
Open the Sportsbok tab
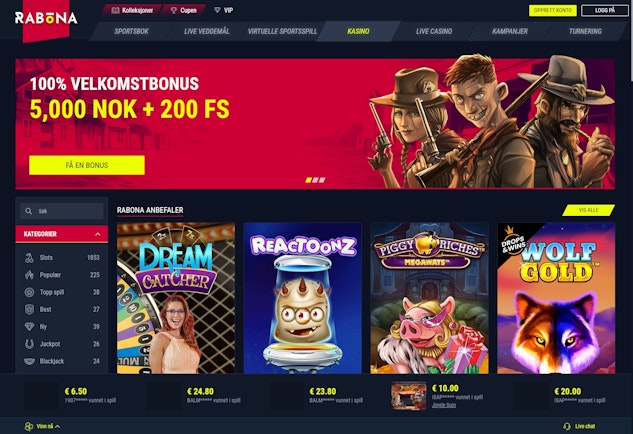click(x=131, y=31)
